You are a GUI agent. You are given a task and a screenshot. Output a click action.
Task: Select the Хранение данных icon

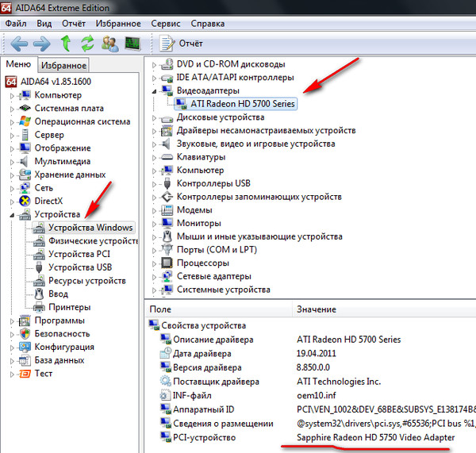tap(25, 175)
